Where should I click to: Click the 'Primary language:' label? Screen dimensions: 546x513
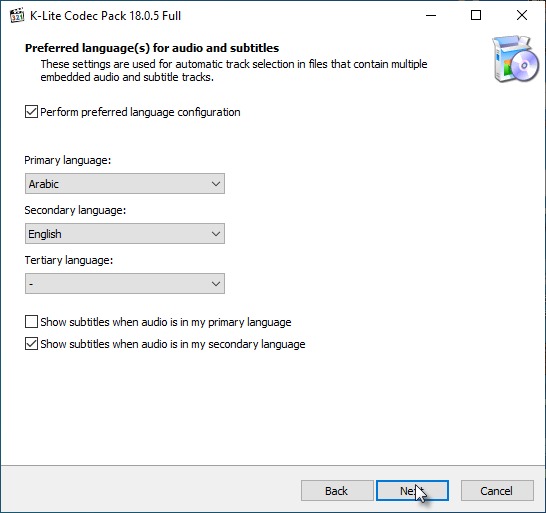pyautogui.click(x=68, y=160)
